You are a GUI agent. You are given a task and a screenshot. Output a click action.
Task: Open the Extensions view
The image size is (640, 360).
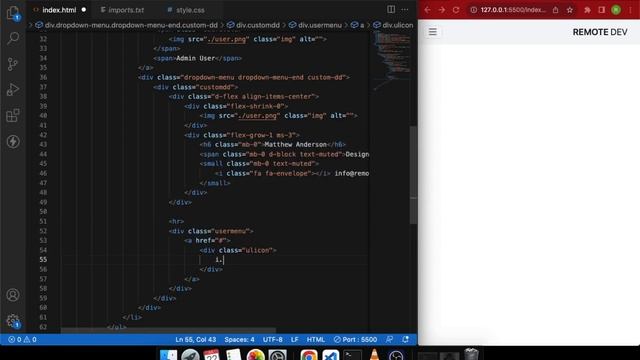click(x=13, y=116)
